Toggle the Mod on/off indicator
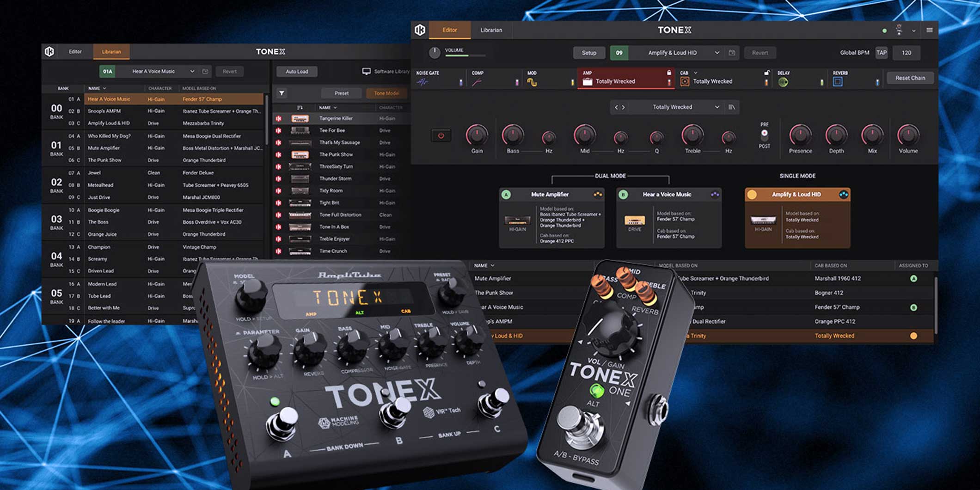This screenshot has height=490, width=980. (572, 83)
